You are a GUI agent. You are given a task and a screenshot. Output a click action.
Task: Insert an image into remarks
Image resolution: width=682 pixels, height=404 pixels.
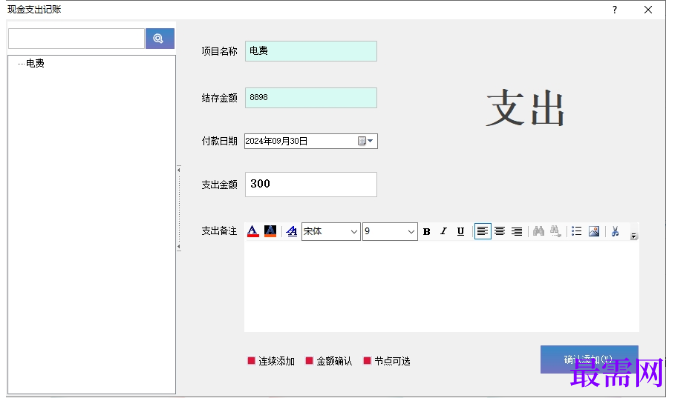click(594, 231)
